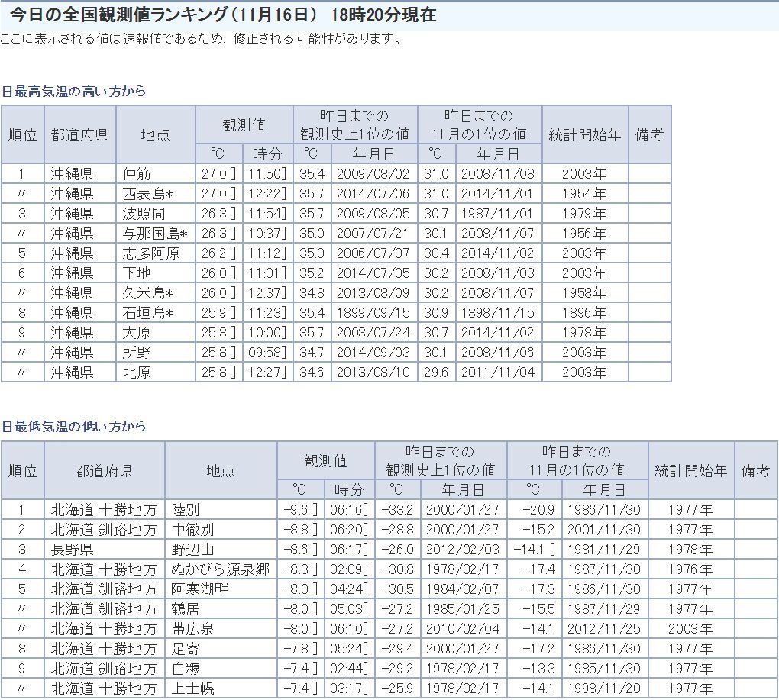Select the heading 日最低気温の低い方から
Image resolution: width=779 pixels, height=700 pixels.
[x=74, y=427]
